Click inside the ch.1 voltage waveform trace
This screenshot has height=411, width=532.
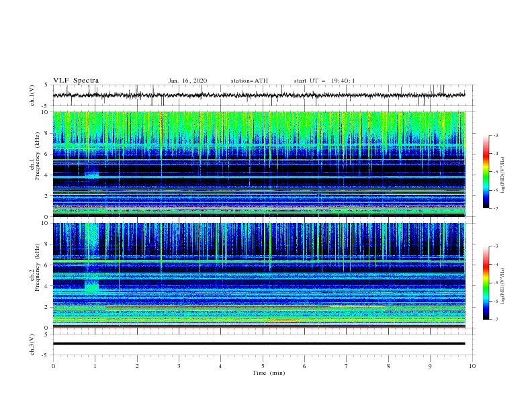(x=259, y=95)
